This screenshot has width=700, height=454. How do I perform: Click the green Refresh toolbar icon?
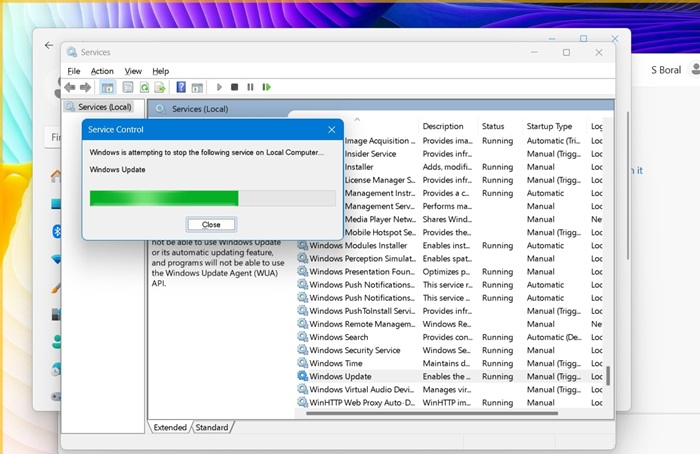click(144, 87)
